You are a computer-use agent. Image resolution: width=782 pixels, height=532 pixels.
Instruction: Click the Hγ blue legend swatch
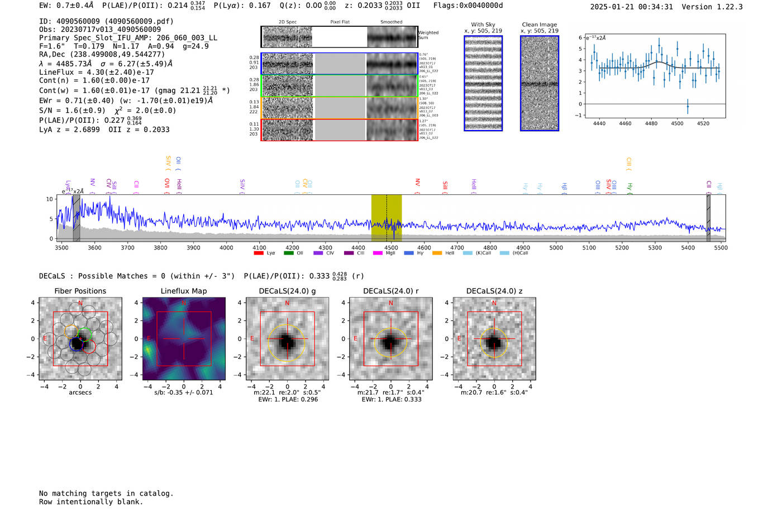tap(408, 253)
